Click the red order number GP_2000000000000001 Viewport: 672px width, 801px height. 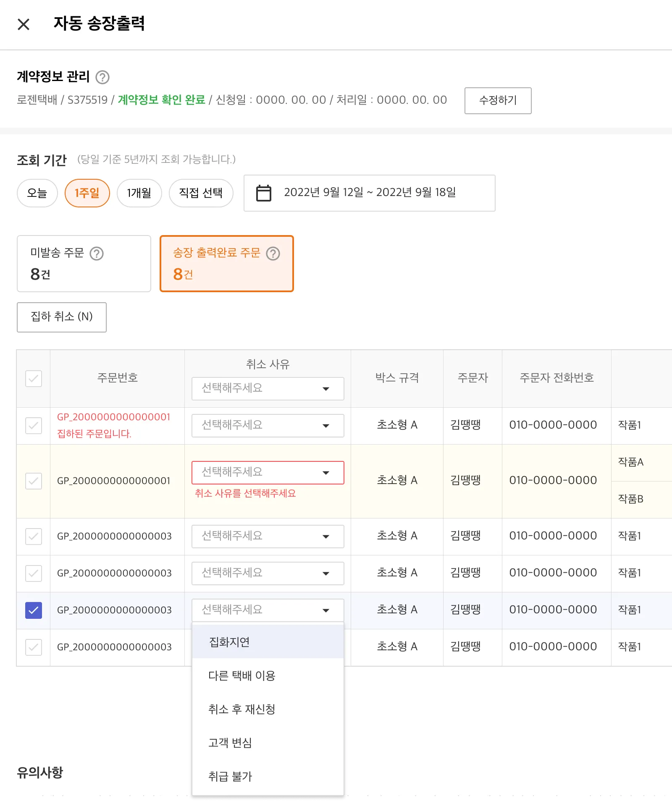(x=114, y=417)
